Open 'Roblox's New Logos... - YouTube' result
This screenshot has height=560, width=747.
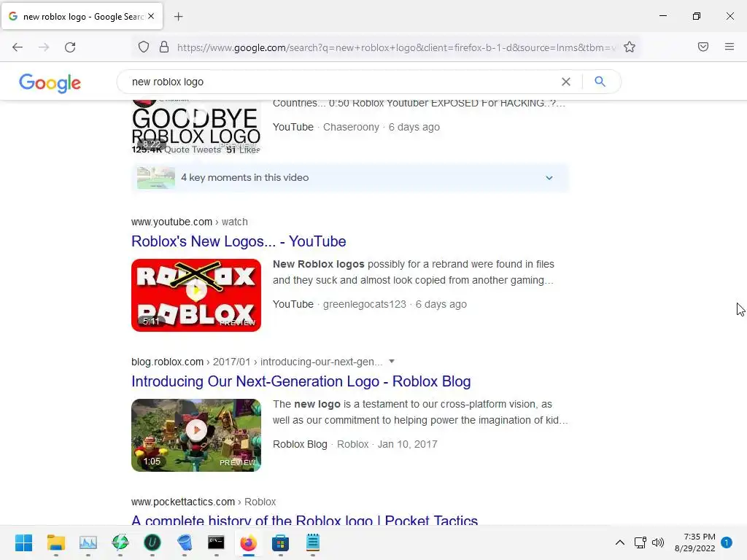pyautogui.click(x=239, y=241)
